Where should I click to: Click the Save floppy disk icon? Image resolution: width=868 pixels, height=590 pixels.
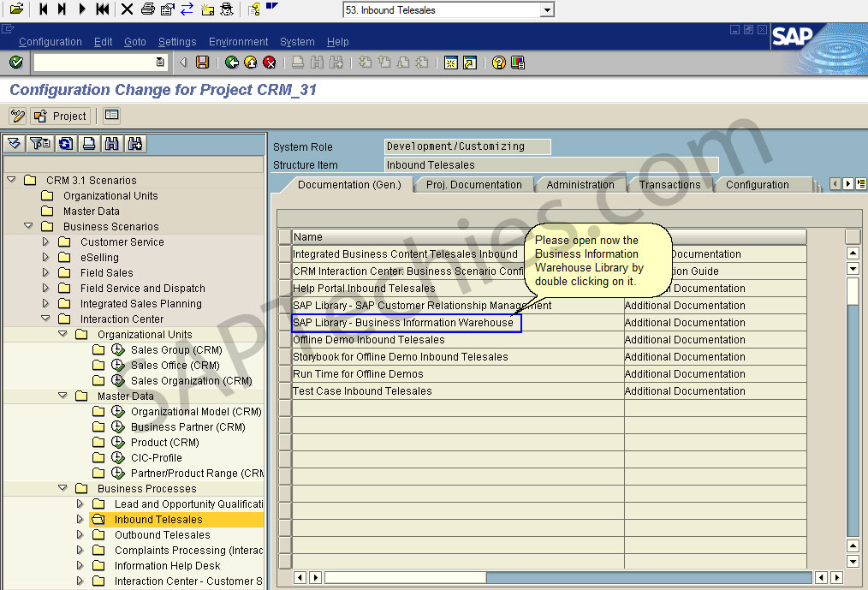203,63
